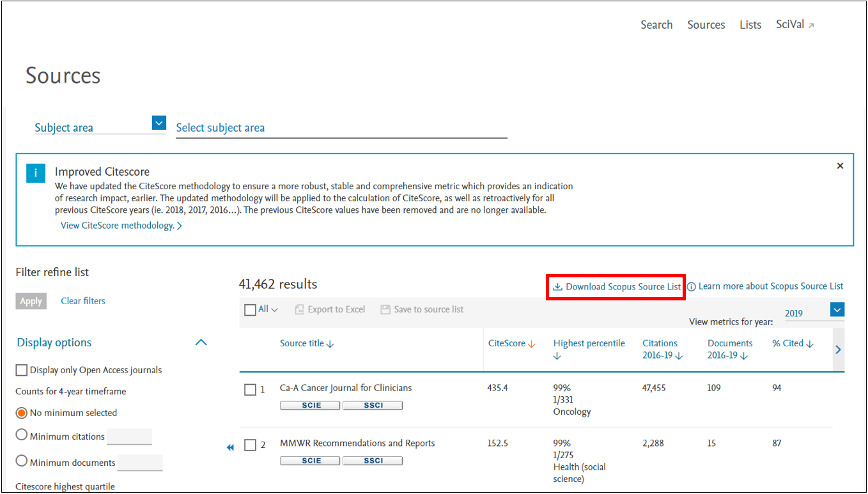Sort by CiteScore column
This screenshot has height=494, width=868.
(511, 343)
